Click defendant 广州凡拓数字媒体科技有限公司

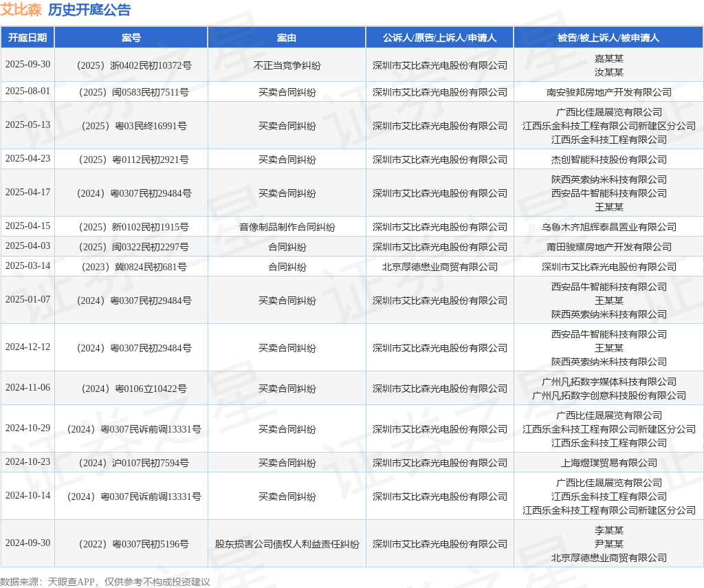coord(609,382)
